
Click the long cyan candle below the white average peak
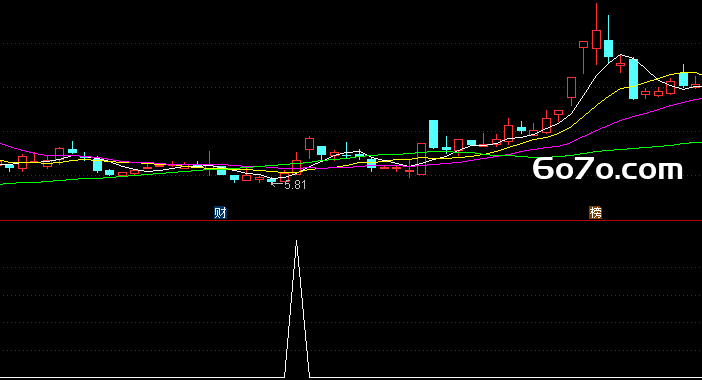(x=634, y=79)
